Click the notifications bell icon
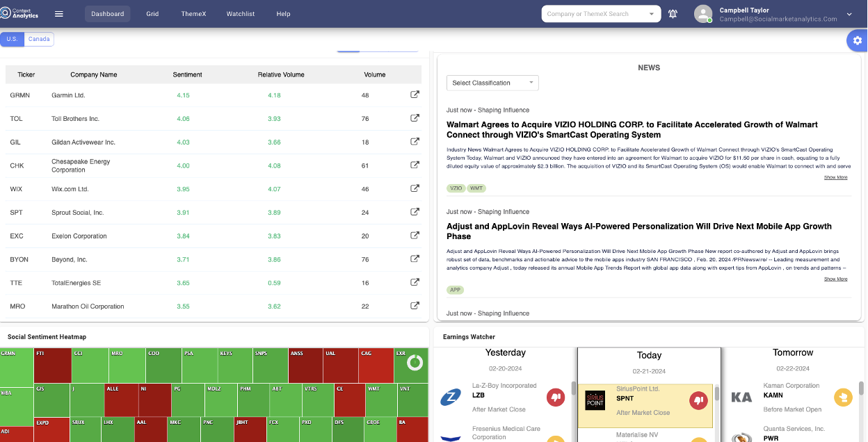The image size is (868, 442). click(673, 14)
